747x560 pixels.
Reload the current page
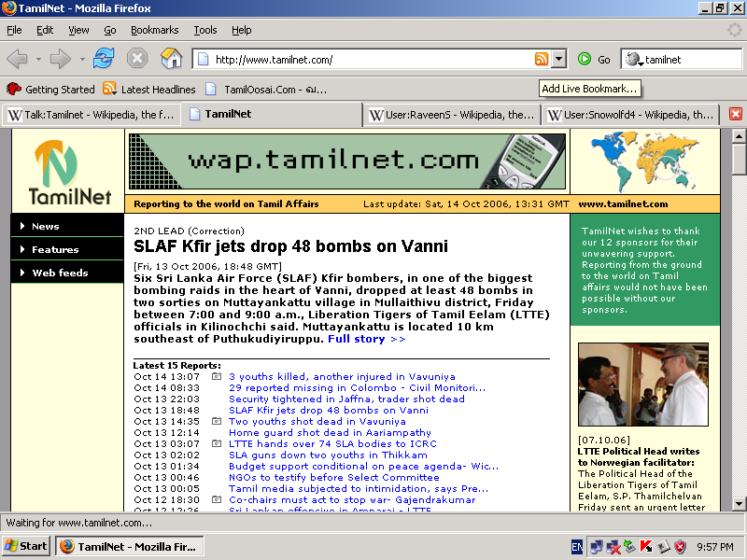(x=104, y=59)
